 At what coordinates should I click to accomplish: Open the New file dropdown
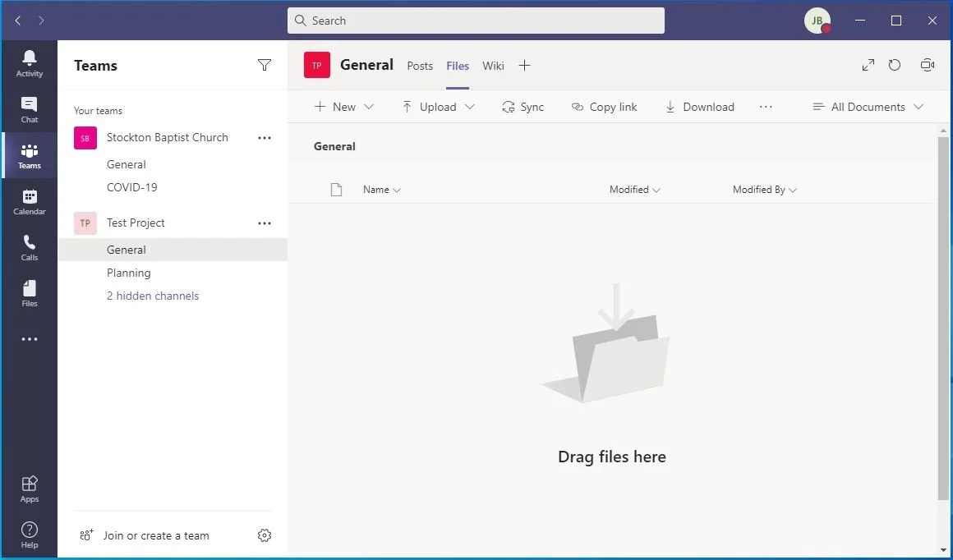(x=344, y=107)
